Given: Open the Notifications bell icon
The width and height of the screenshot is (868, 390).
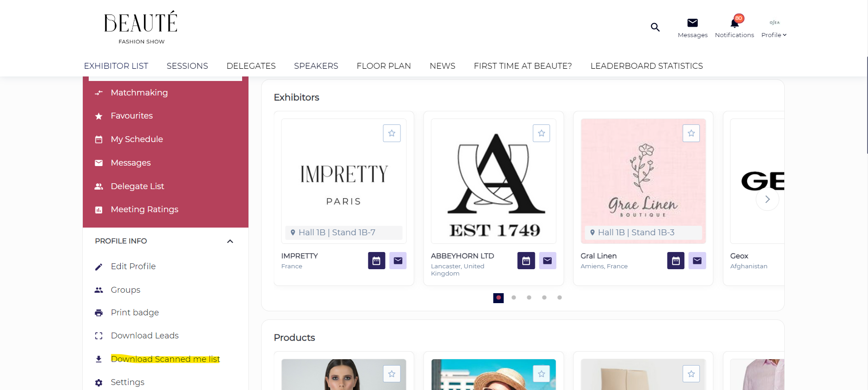Looking at the screenshot, I should click(734, 23).
